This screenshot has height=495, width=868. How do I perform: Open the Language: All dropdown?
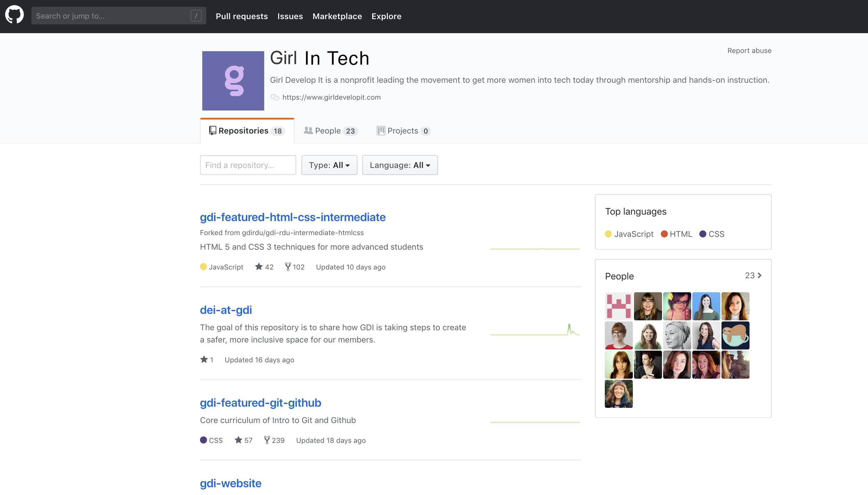(400, 165)
